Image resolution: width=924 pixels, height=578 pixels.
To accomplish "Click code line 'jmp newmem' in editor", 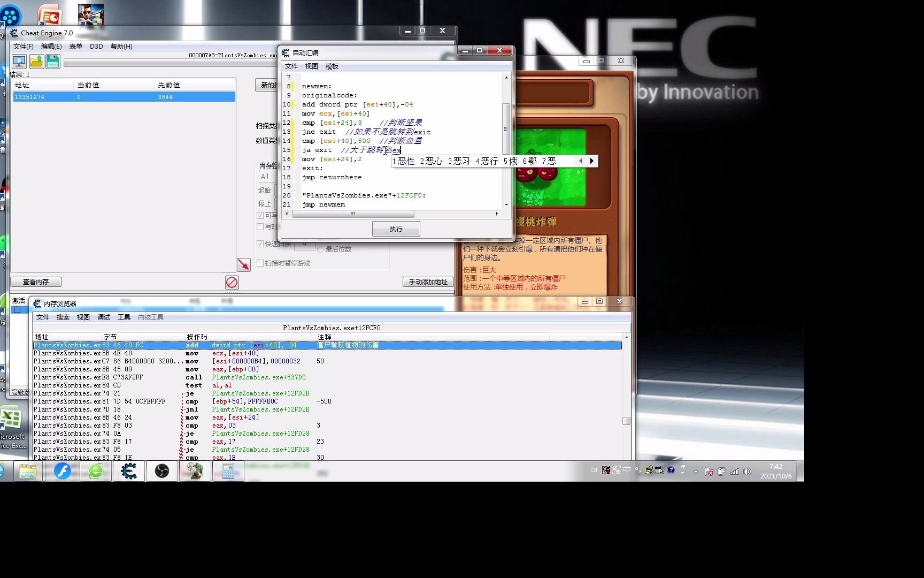I will point(324,204).
